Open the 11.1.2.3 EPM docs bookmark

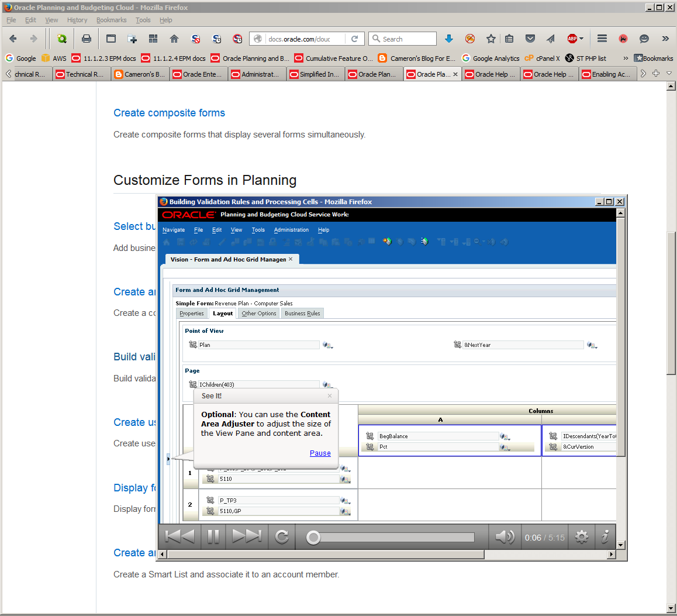[104, 58]
